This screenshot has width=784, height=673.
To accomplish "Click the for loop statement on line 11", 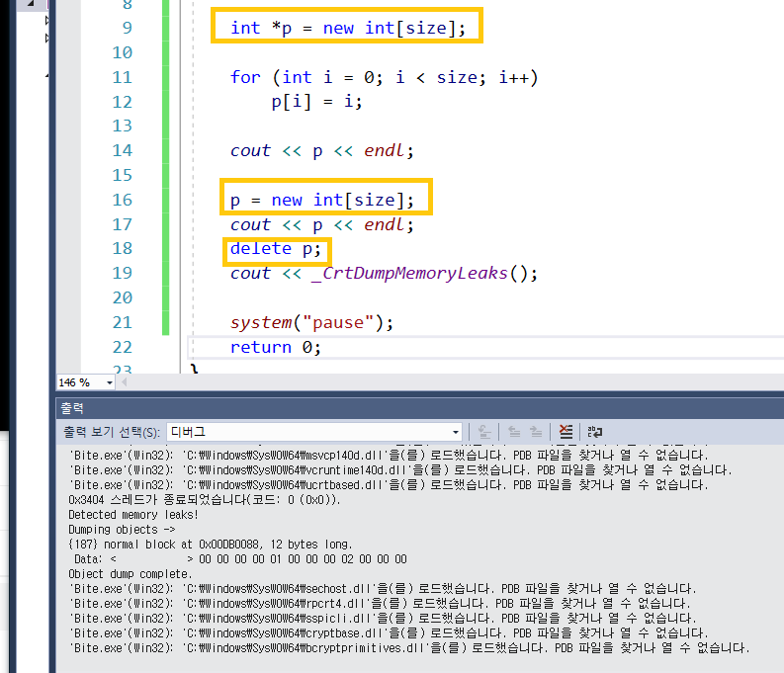I will pos(384,77).
